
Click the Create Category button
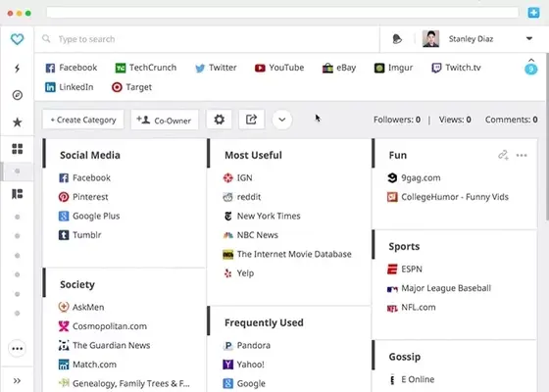pyautogui.click(x=83, y=120)
